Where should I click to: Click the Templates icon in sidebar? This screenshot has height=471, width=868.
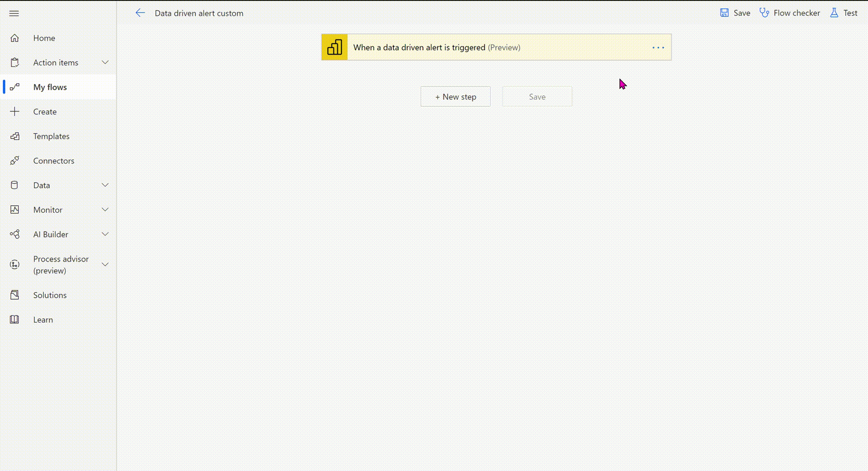(x=14, y=136)
